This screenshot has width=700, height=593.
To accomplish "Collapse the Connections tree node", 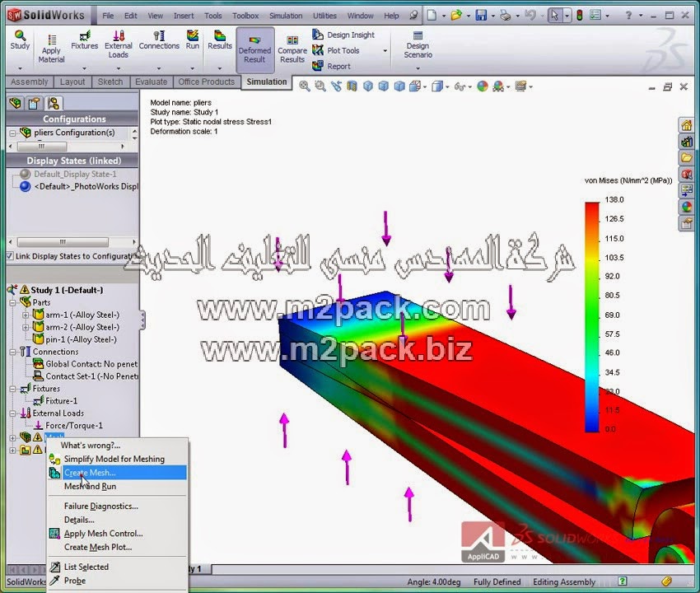I will click(12, 352).
